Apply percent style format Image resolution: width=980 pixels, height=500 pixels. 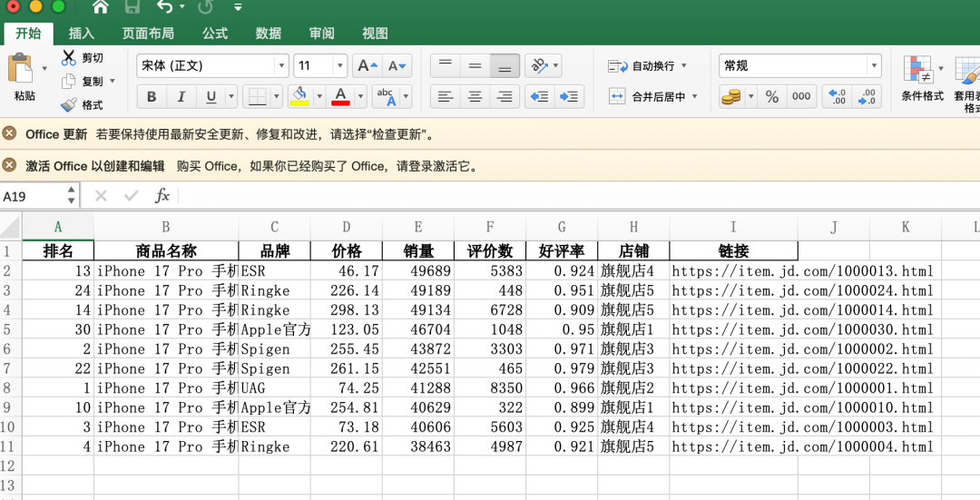(x=772, y=96)
